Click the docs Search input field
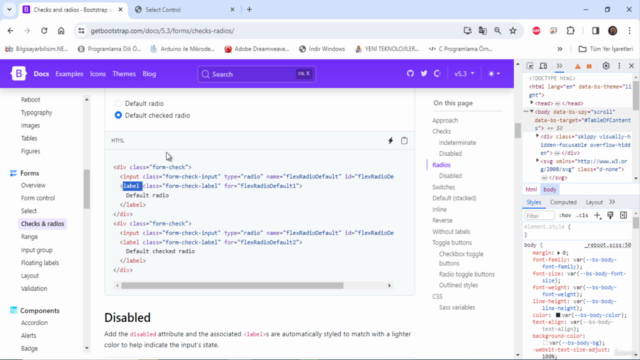The image size is (640, 360). pyautogui.click(x=257, y=74)
